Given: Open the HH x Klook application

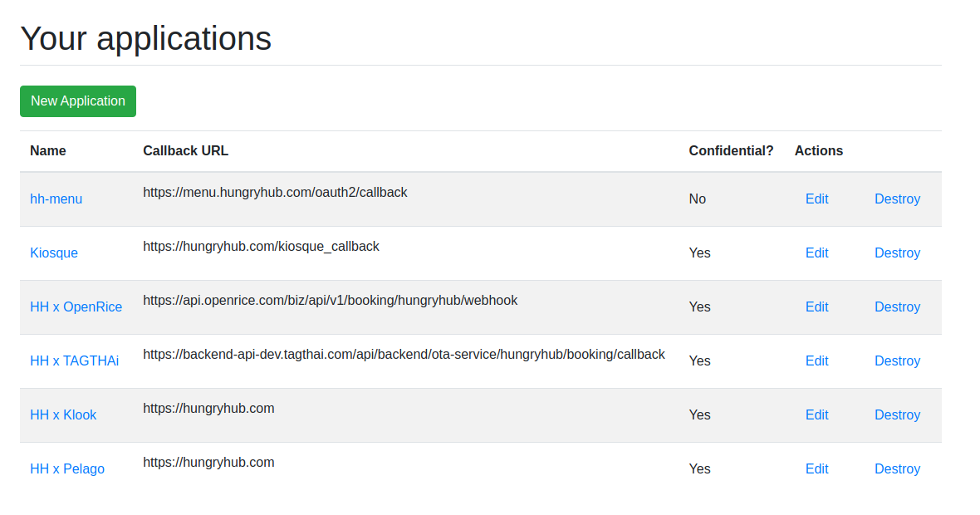Looking at the screenshot, I should pyautogui.click(x=63, y=415).
